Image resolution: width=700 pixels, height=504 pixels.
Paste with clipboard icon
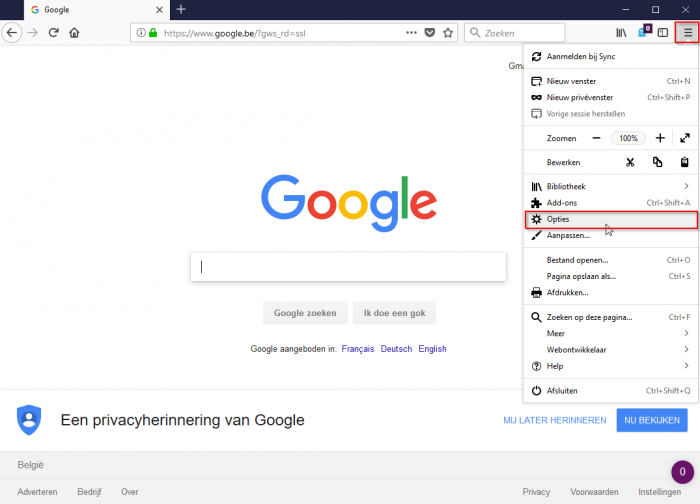[684, 162]
